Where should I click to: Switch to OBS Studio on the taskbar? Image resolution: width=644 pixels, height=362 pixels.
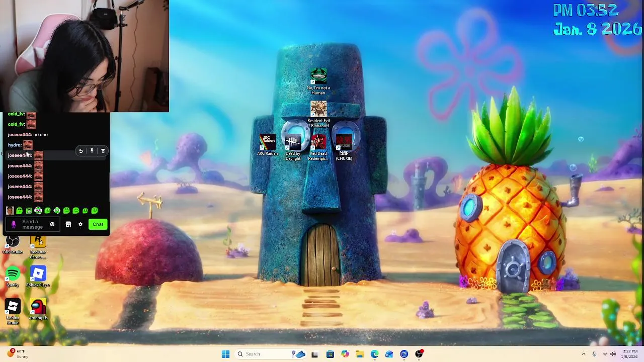419,354
